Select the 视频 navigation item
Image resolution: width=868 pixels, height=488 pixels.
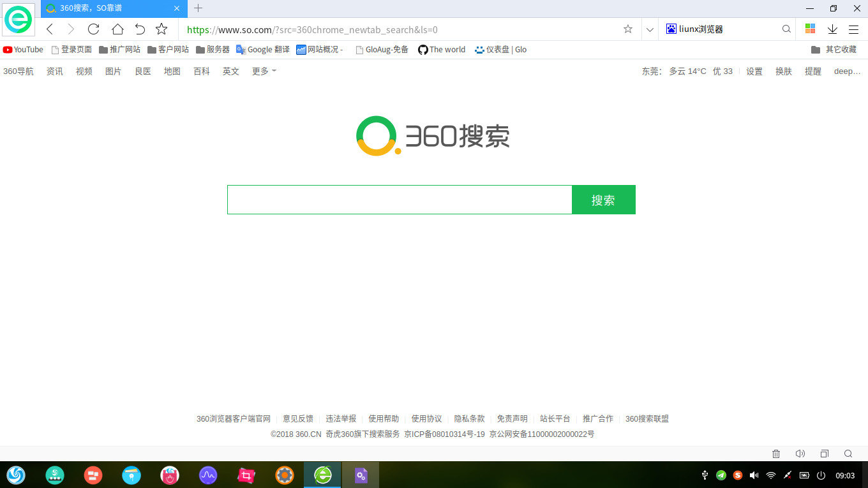pos(84,71)
